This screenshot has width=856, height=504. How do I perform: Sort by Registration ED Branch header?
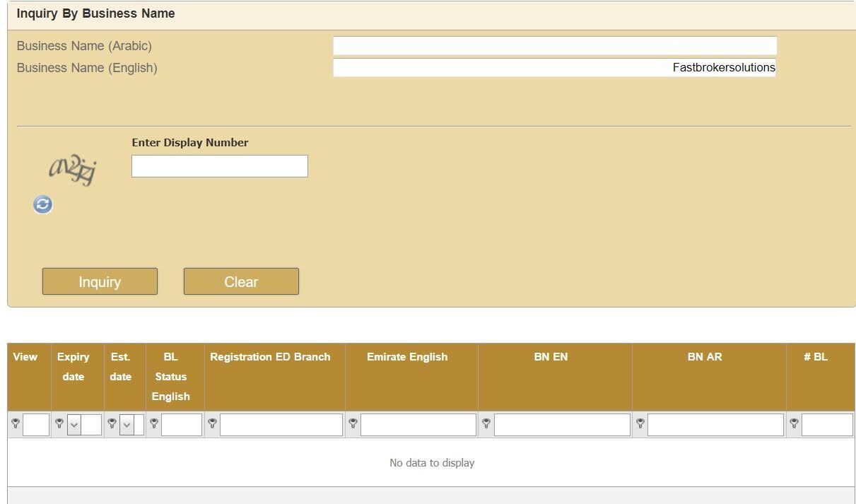(270, 357)
